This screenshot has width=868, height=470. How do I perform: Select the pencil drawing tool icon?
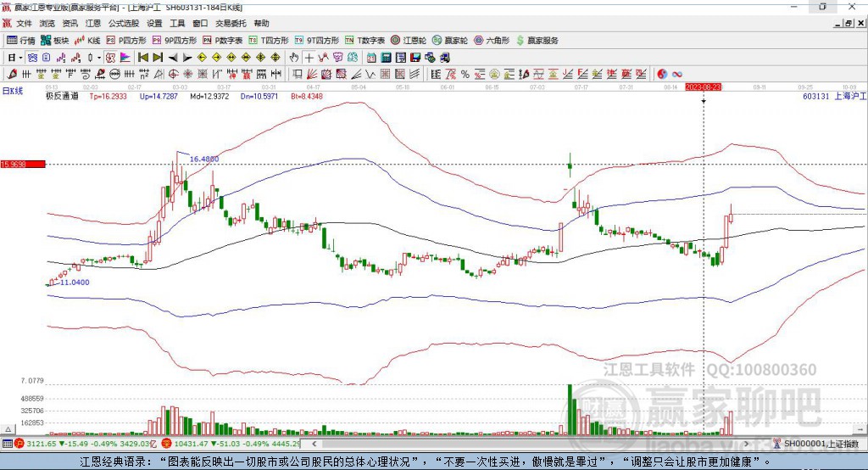[x=12, y=75]
